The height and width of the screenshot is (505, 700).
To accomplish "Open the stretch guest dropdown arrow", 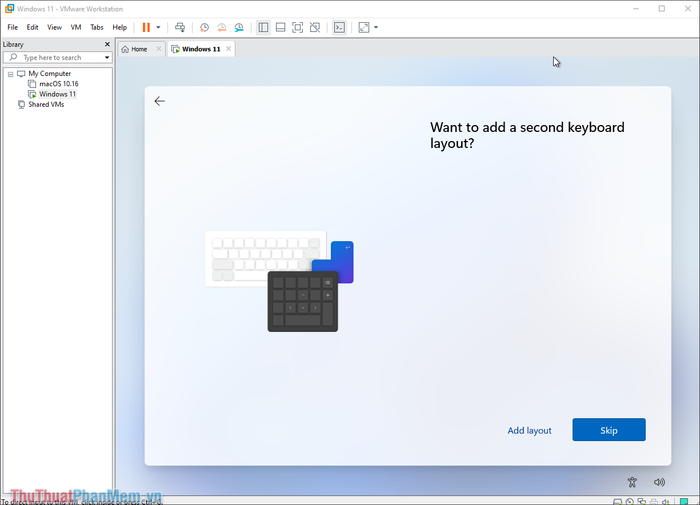I will click(376, 27).
